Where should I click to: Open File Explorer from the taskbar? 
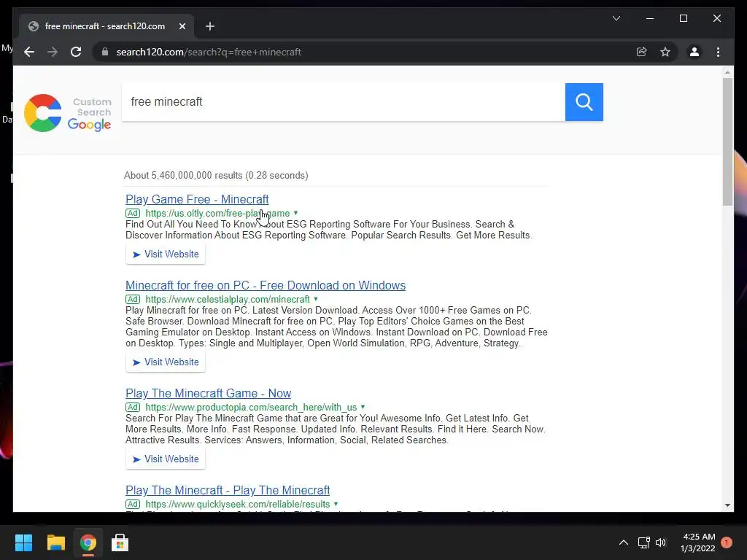[55, 542]
